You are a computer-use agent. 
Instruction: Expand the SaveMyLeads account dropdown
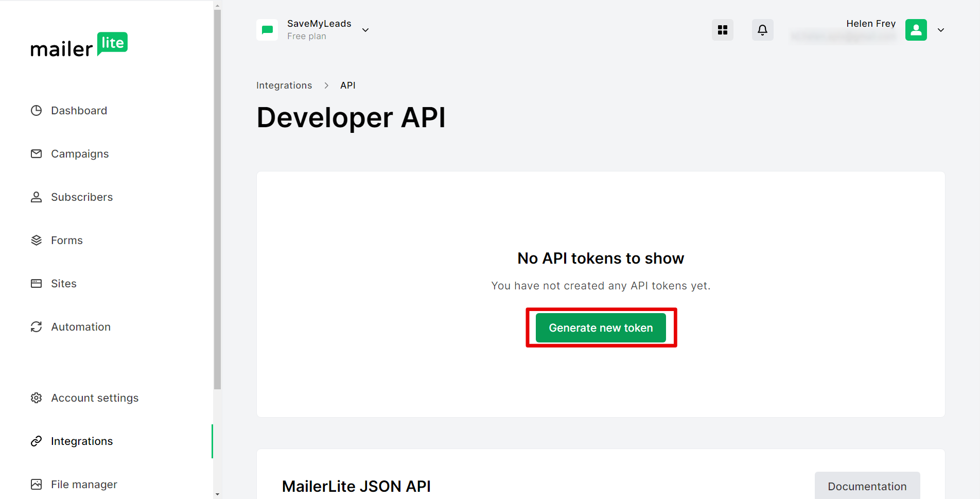pos(365,30)
